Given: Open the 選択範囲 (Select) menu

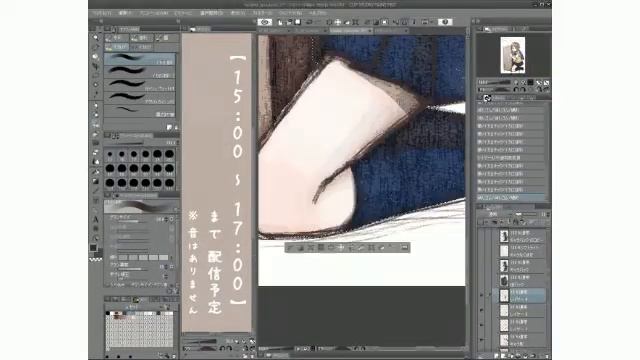Looking at the screenshot, I should click(211, 13).
